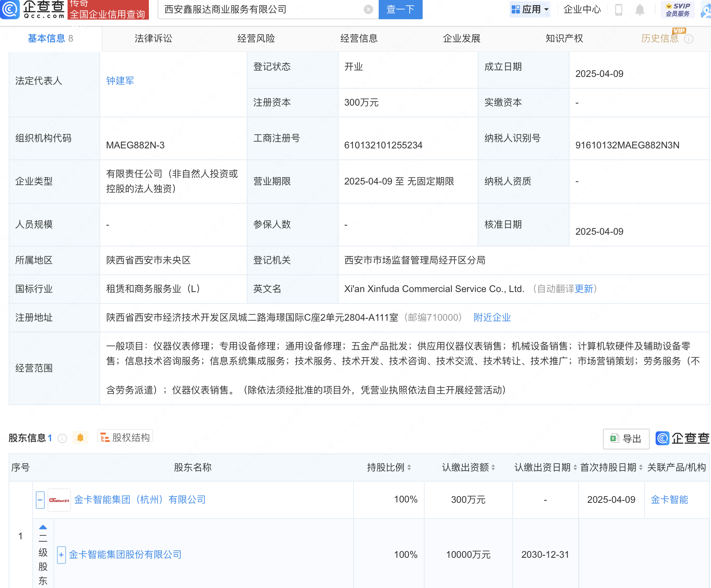This screenshot has width=711, height=588.
Task: Open 金卡智能集团（杭州）有限公司 shareholder link
Action: coord(140,500)
